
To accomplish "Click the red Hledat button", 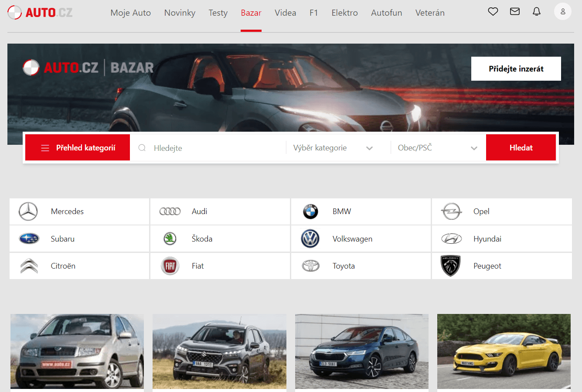I will pyautogui.click(x=521, y=147).
